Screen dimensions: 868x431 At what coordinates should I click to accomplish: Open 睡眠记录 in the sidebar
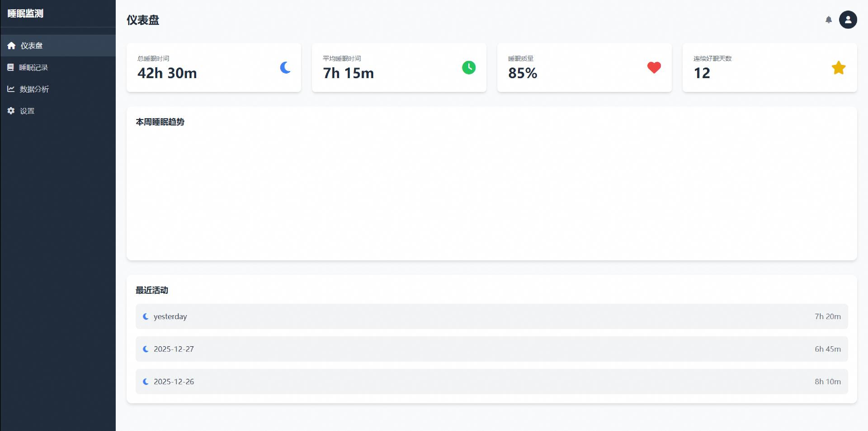click(33, 68)
